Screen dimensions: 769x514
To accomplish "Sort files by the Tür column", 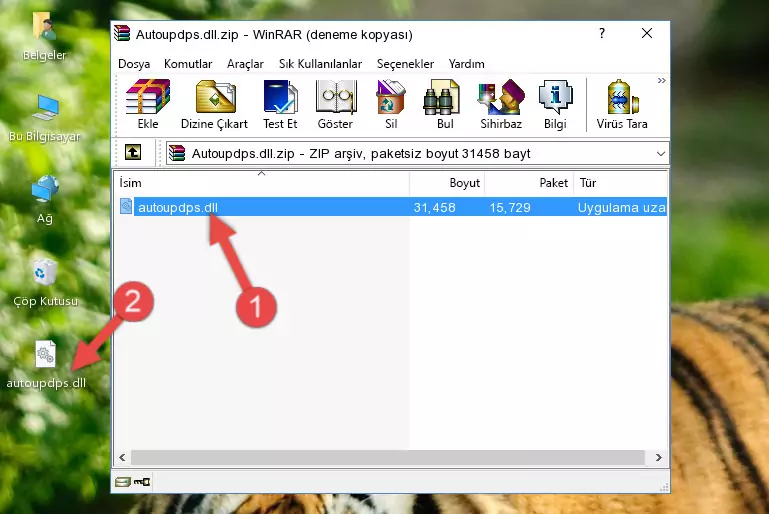I will pos(621,183).
